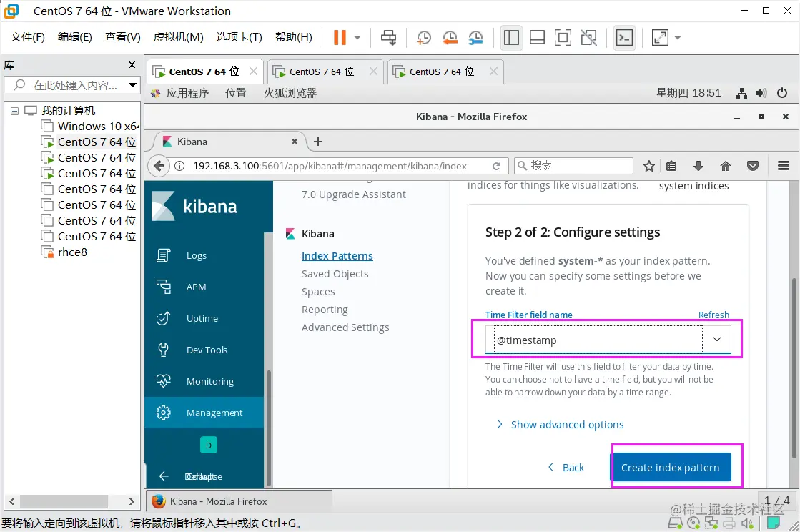Click the Back button
800x532 pixels.
[x=566, y=467]
